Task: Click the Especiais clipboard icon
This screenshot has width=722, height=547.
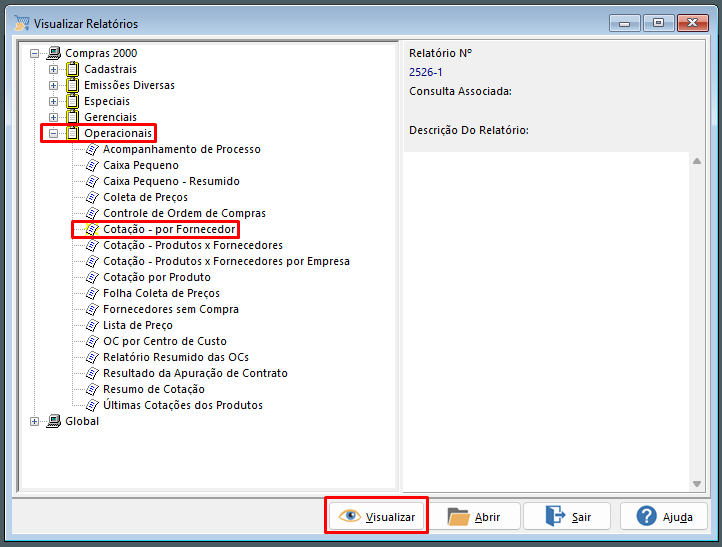Action: coord(72,101)
